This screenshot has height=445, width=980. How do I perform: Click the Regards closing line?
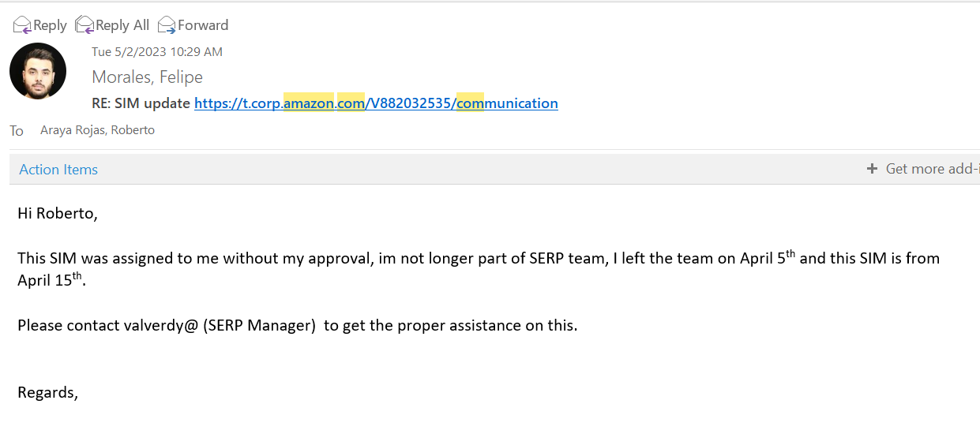47,393
